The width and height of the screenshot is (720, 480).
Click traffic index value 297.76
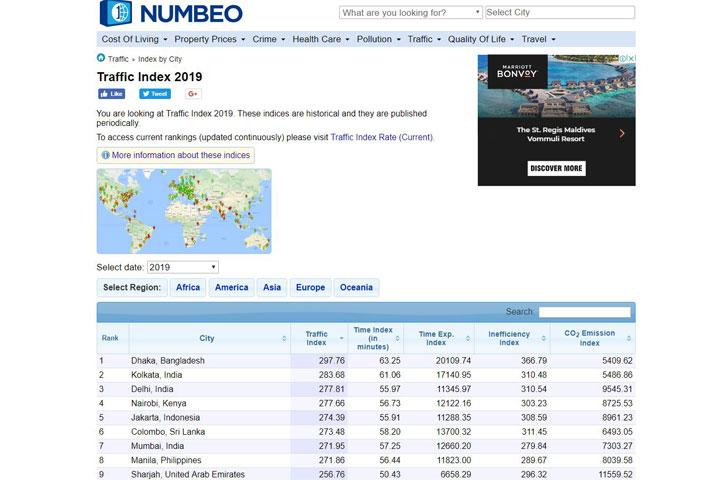tap(332, 361)
